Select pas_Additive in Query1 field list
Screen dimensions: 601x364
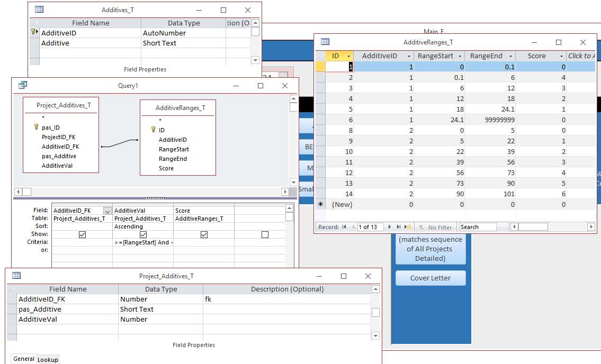click(x=59, y=156)
